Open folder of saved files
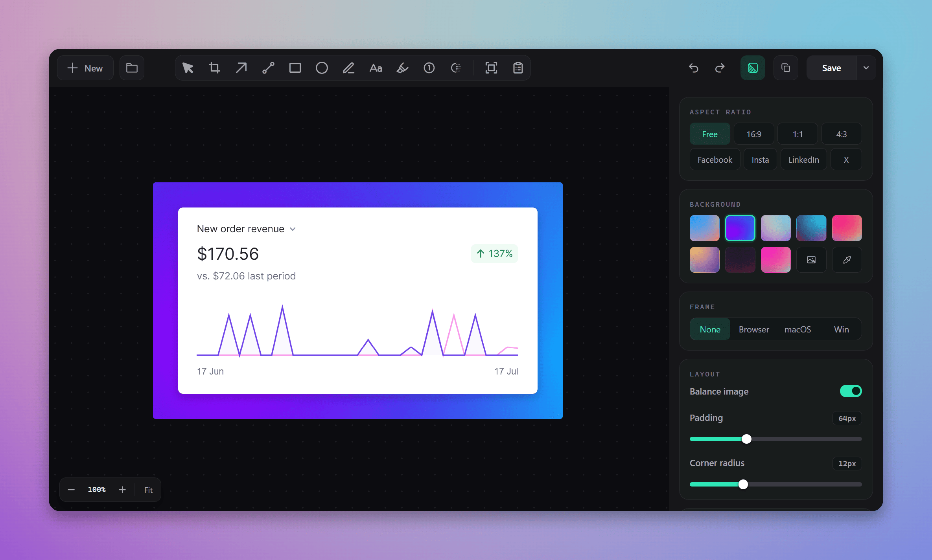Image resolution: width=932 pixels, height=560 pixels. (132, 68)
